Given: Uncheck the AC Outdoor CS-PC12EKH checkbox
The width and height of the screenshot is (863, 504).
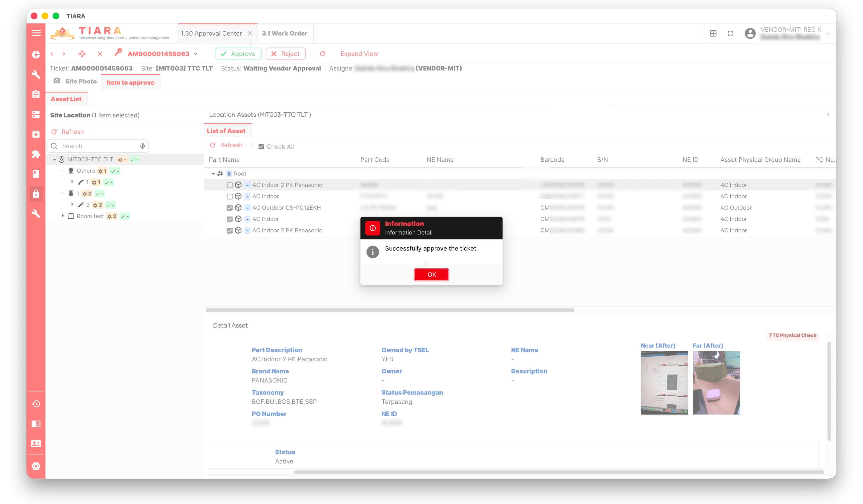Looking at the screenshot, I should [x=229, y=208].
